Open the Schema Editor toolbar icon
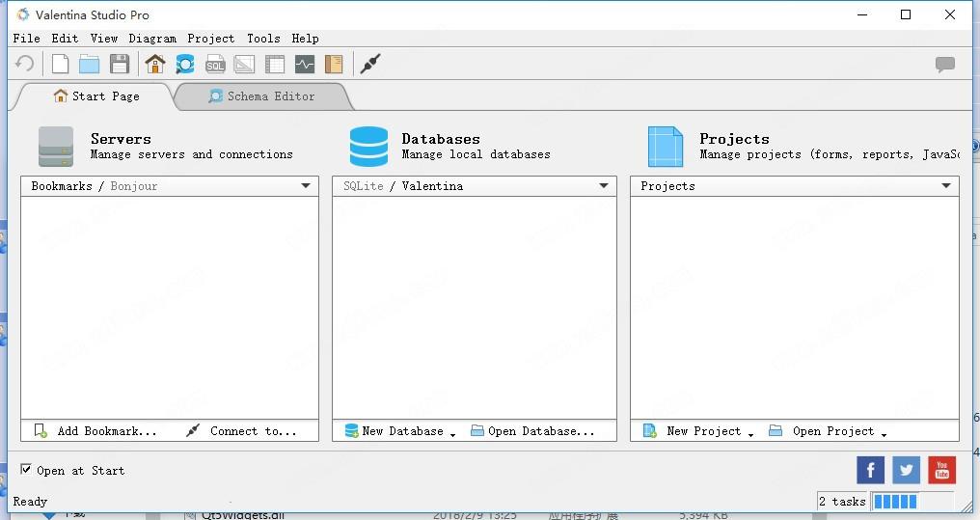Image resolution: width=980 pixels, height=520 pixels. [x=185, y=64]
